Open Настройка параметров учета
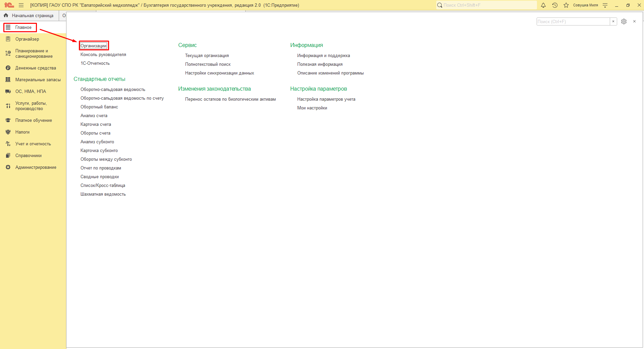 click(x=326, y=99)
